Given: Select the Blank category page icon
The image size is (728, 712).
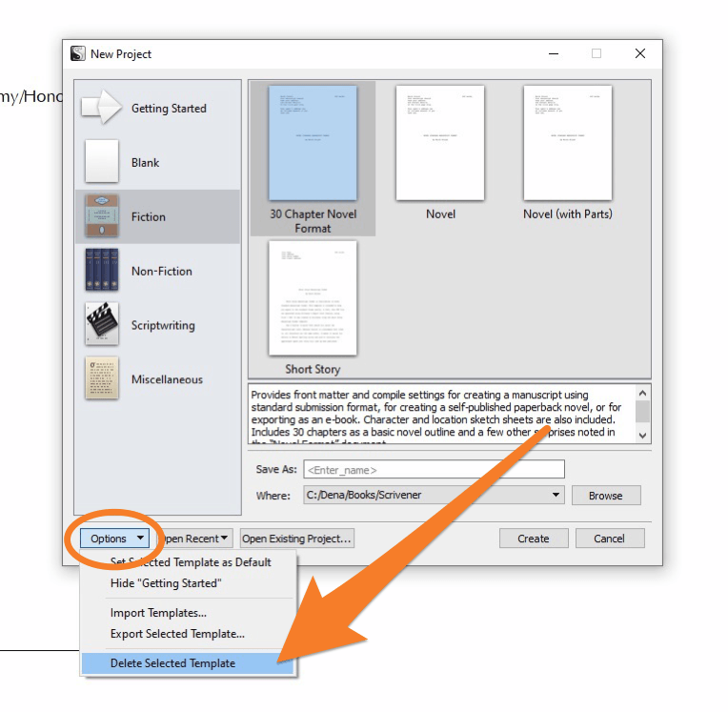Looking at the screenshot, I should 102,162.
